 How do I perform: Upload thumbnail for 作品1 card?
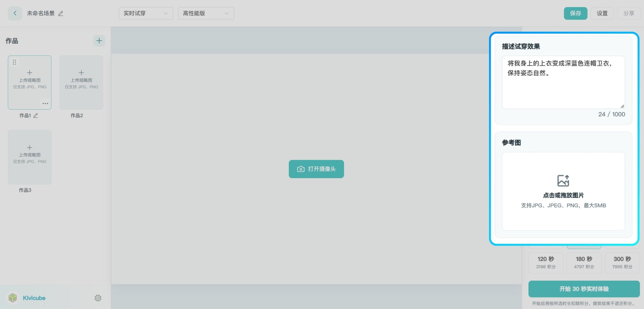(30, 82)
